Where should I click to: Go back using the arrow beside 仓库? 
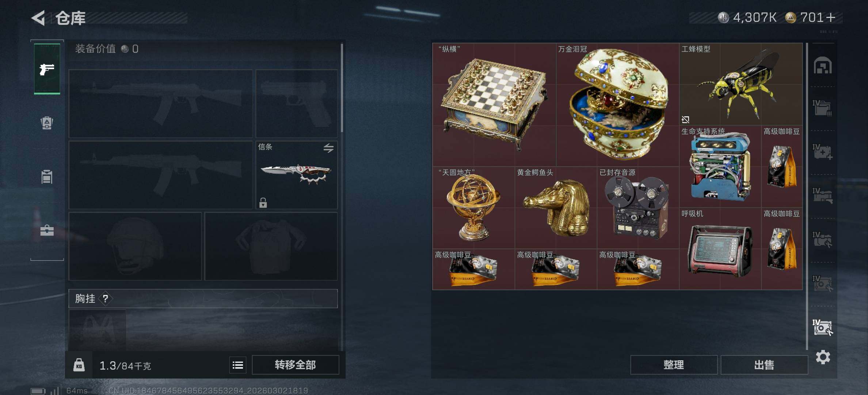38,18
